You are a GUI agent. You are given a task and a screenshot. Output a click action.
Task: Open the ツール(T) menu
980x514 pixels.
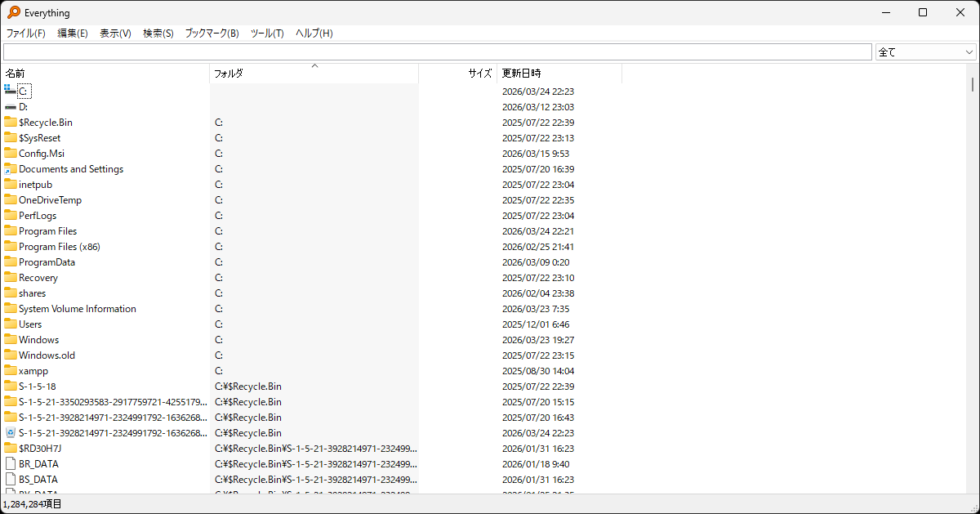pyautogui.click(x=266, y=34)
